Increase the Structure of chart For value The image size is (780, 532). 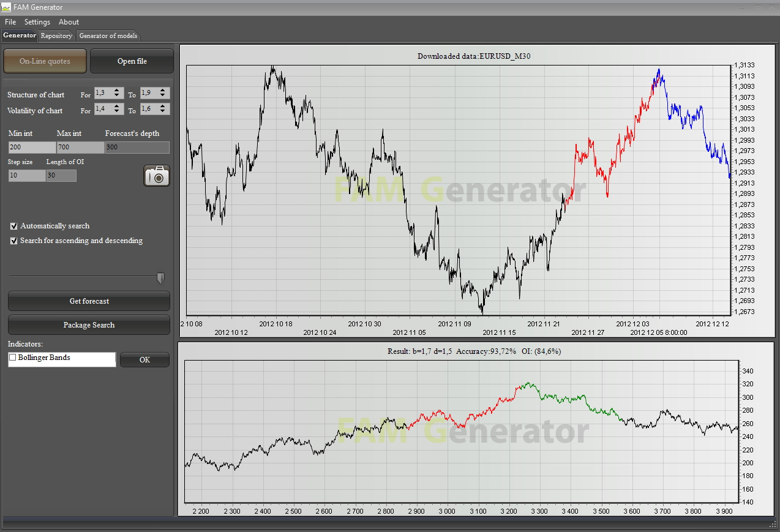[118, 91]
